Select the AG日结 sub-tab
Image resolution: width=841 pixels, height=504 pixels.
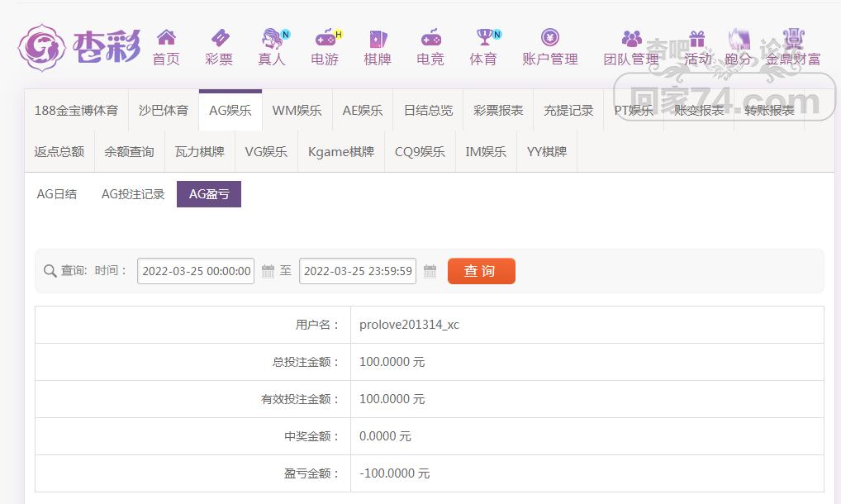pos(57,194)
